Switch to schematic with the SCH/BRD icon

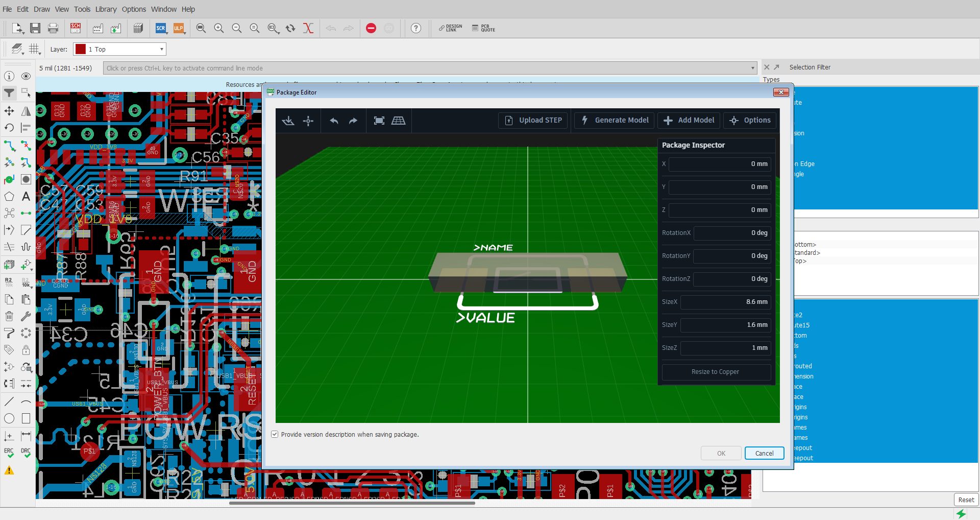(75, 29)
